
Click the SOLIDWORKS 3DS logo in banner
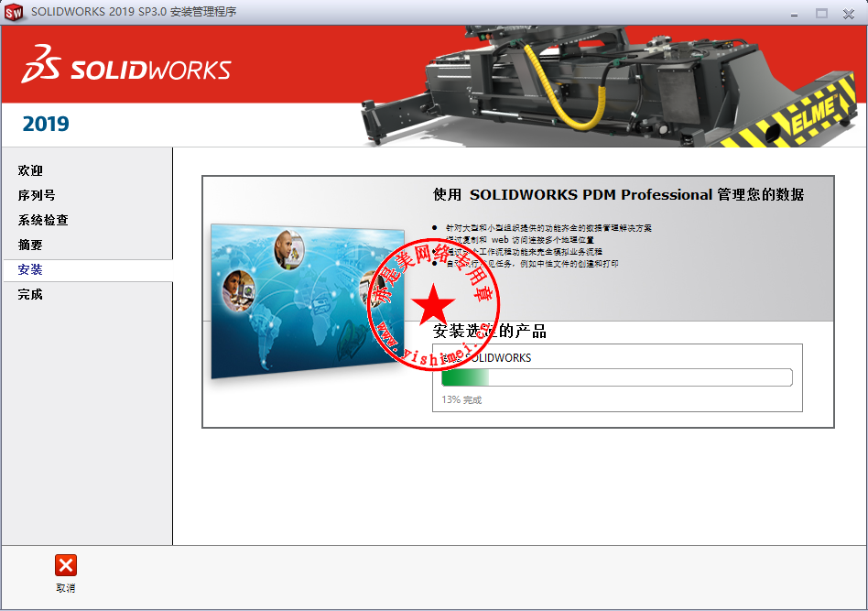coord(126,64)
